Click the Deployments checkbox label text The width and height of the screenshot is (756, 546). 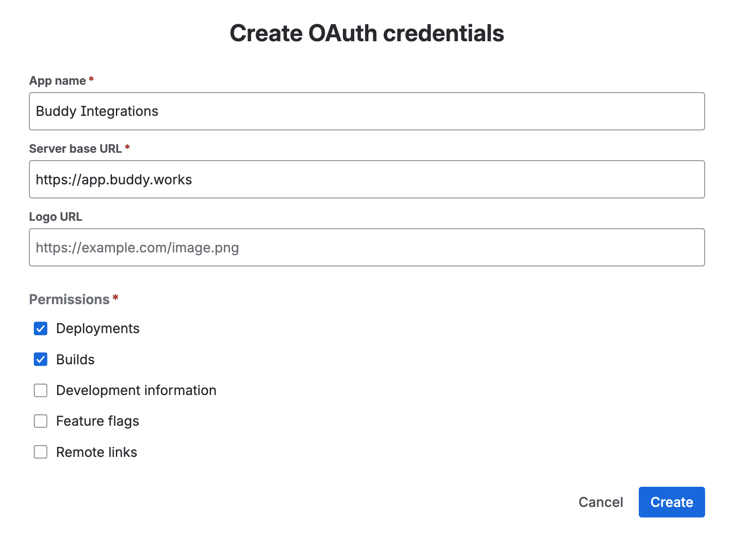[97, 328]
